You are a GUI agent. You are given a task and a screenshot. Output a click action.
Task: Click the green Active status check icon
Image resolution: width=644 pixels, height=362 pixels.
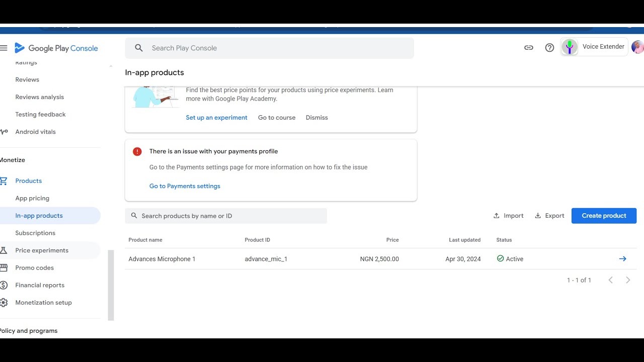coord(500,258)
